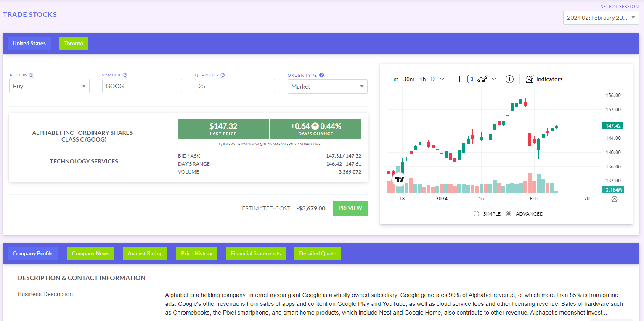Click the 147.42 price label on chart
644x321 pixels.
pos(612,126)
